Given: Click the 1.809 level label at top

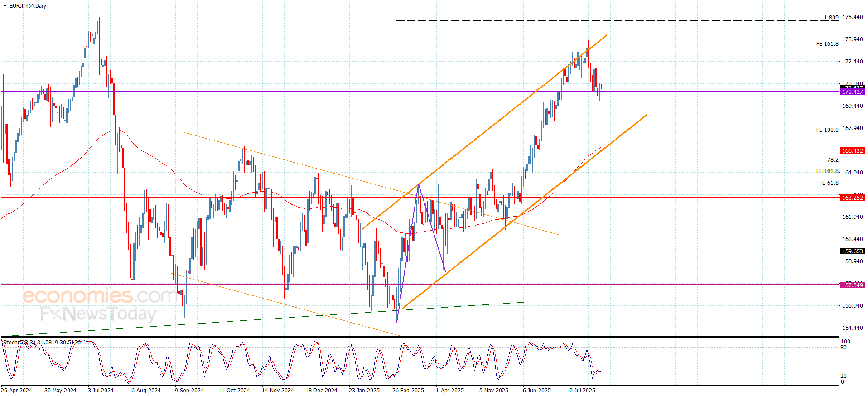Looking at the screenshot, I should point(831,18).
